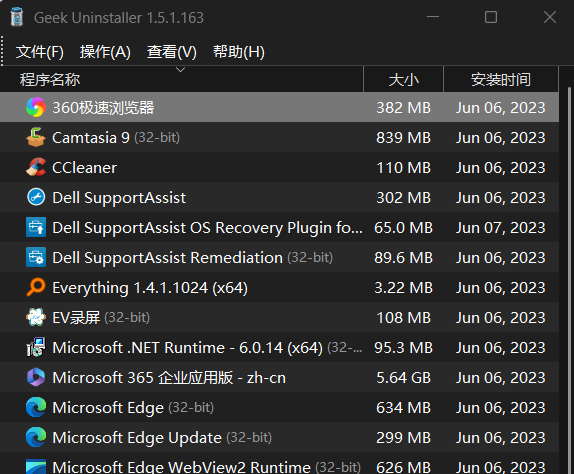This screenshot has width=574, height=474.
Task: Click the Dell SupportAssist wrench icon
Action: [36, 197]
